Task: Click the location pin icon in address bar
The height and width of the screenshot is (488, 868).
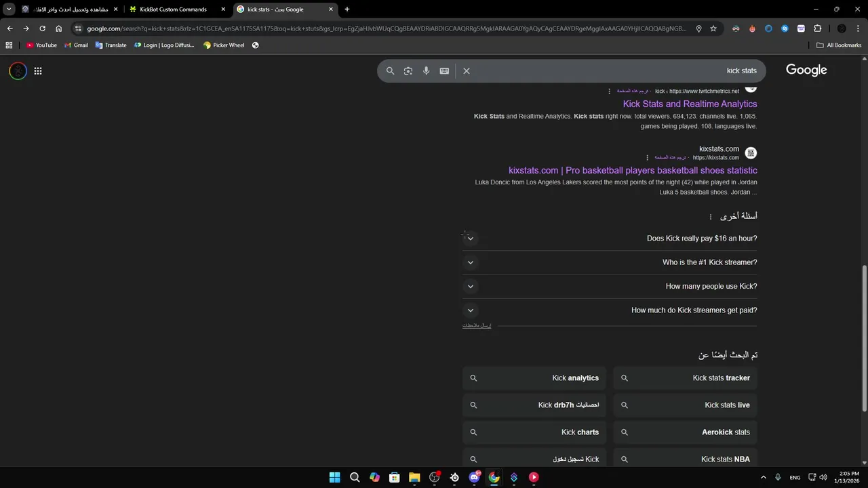Action: (698, 28)
